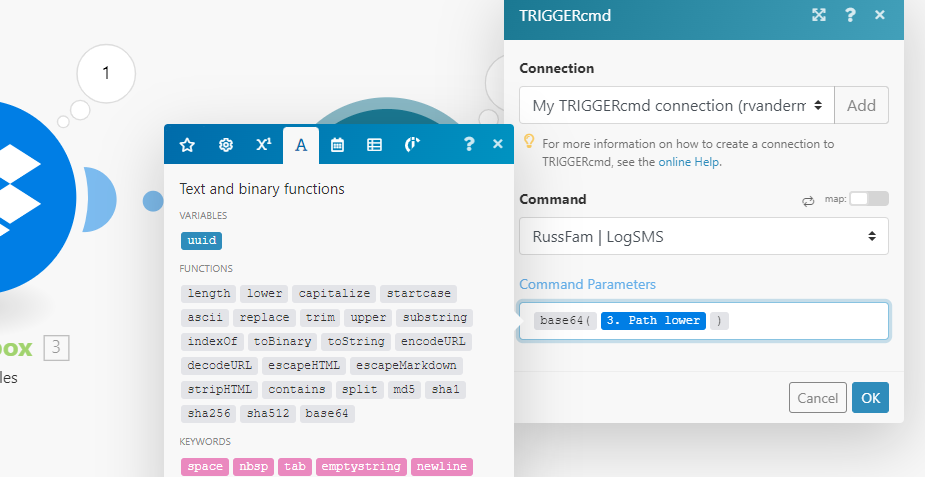
Task: Open the Connection dropdown
Action: pyautogui.click(x=677, y=106)
